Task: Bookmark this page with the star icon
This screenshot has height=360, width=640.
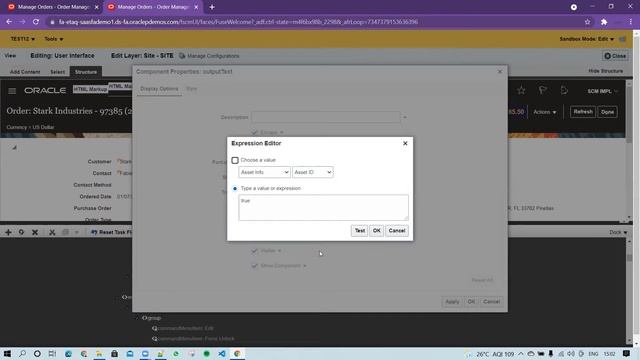Action: coord(587,22)
